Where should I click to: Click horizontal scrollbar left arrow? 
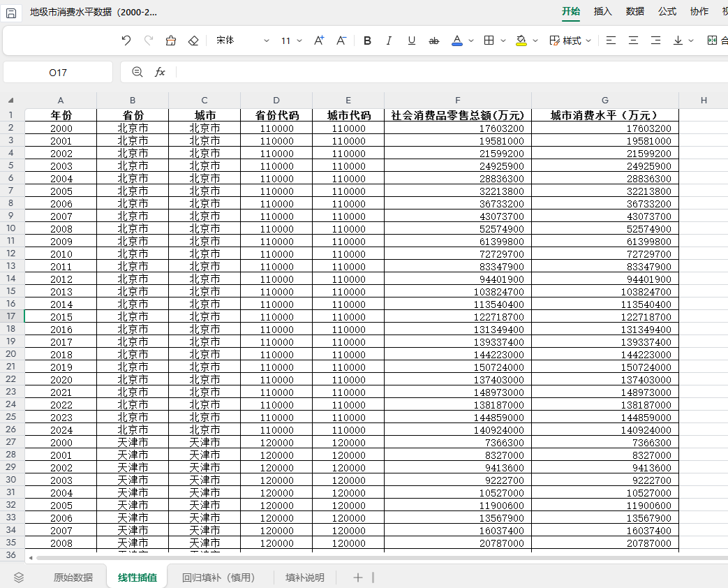point(31,558)
